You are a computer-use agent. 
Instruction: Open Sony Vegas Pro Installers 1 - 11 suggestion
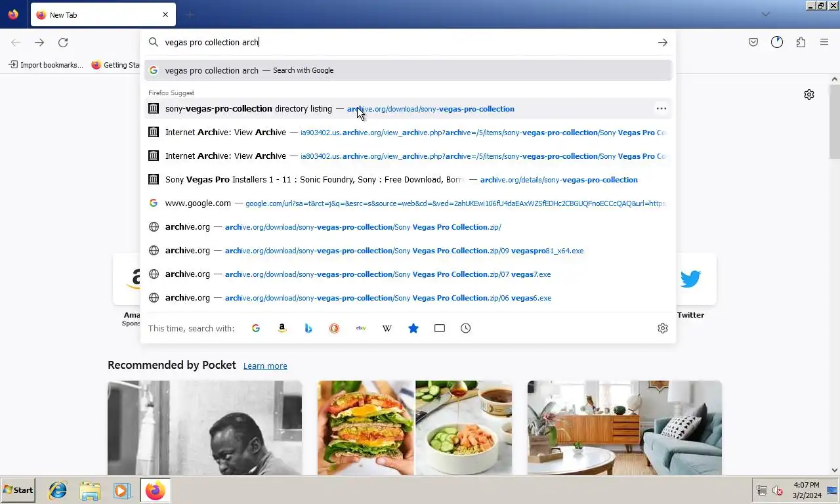click(x=408, y=179)
